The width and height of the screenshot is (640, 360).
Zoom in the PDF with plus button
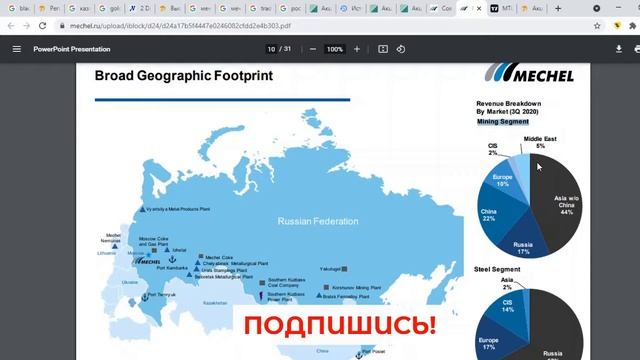point(357,49)
